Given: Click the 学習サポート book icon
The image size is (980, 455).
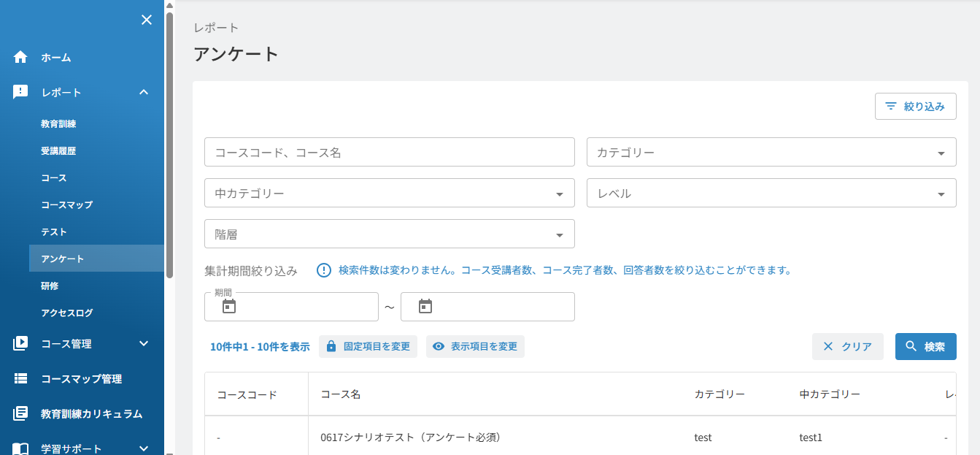Looking at the screenshot, I should point(20,448).
